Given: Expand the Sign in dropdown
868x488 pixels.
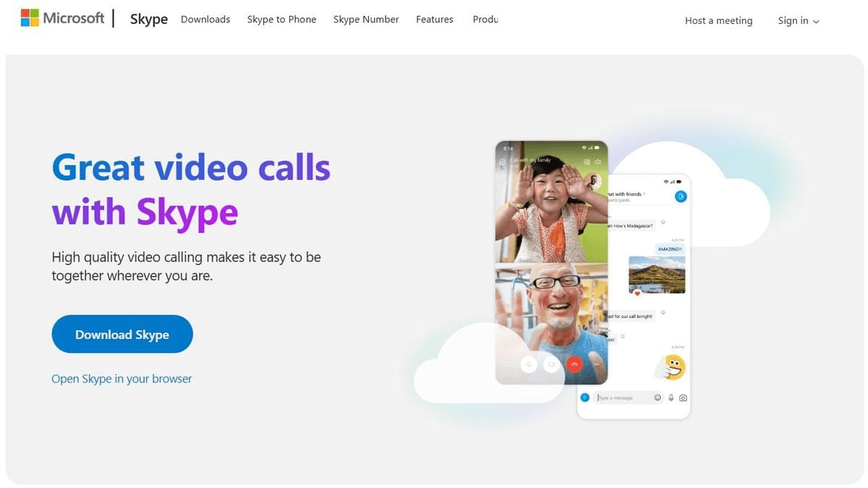Looking at the screenshot, I should tap(799, 20).
